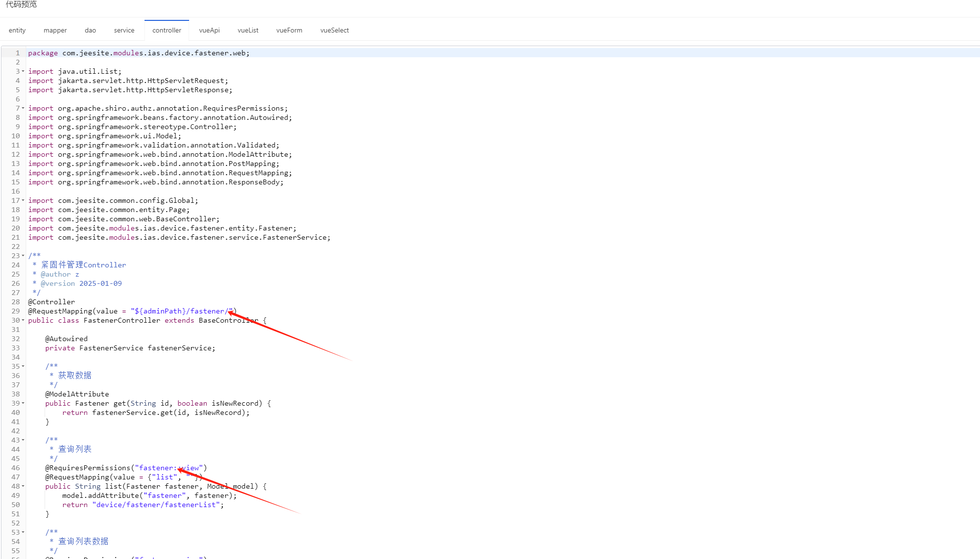Click the ${adminPath}/fastener/ mapping string
The height and width of the screenshot is (559, 980).
(x=182, y=311)
